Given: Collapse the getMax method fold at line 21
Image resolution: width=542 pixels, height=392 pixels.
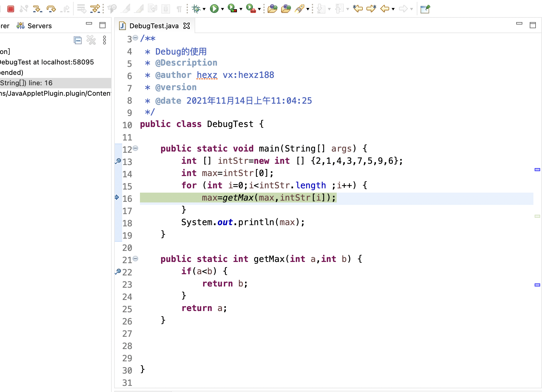Looking at the screenshot, I should click(136, 259).
